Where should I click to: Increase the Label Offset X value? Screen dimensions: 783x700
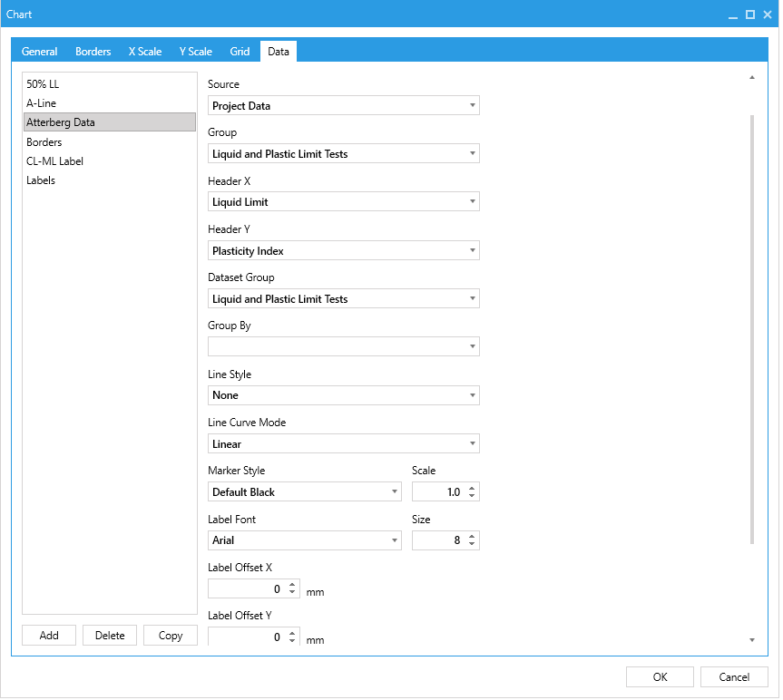291,585
